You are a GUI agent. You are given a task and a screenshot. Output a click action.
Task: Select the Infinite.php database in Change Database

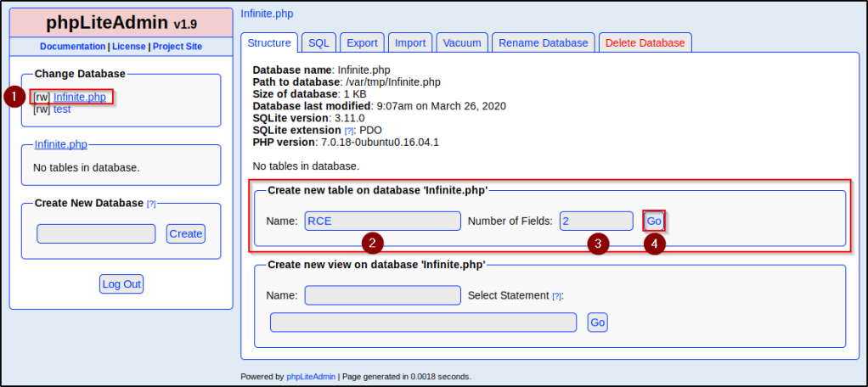pyautogui.click(x=80, y=97)
